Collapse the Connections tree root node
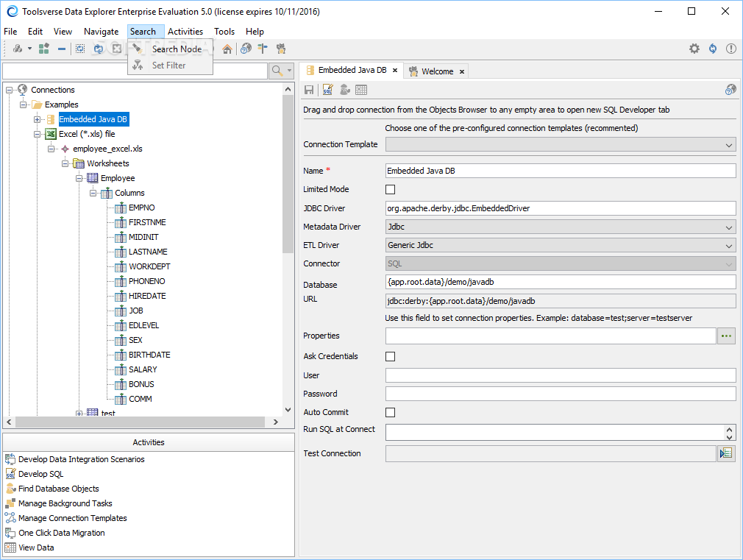Screen dimensions: 743x560 point(9,90)
